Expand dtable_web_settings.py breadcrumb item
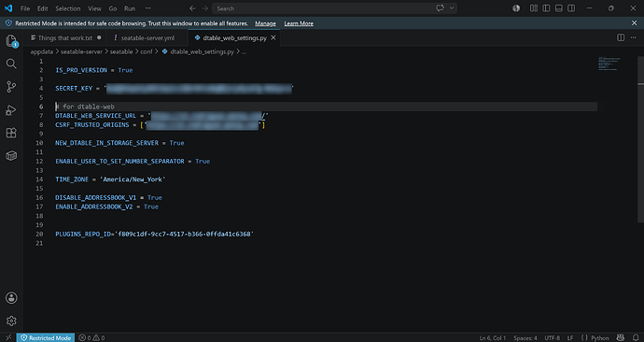Image resolution: width=644 pixels, height=342 pixels. [198, 51]
